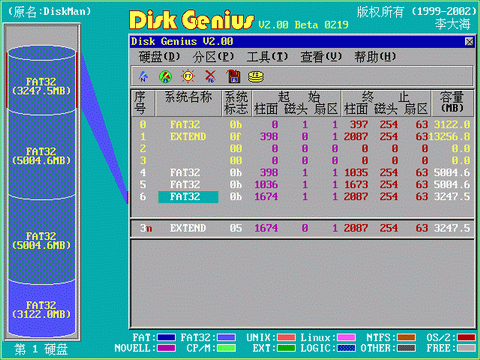
Task: Open the 查看(V) menu
Action: tap(321, 57)
